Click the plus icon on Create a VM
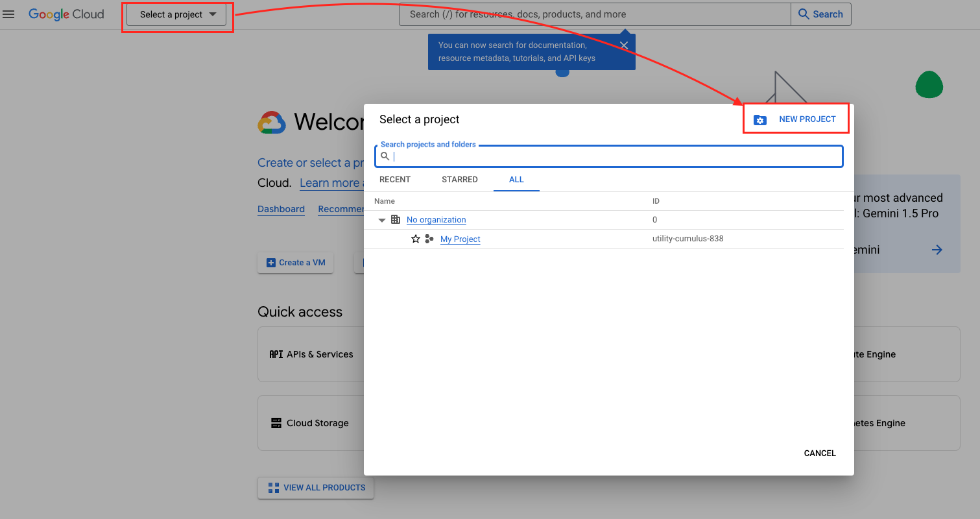This screenshot has width=980, height=519. pyautogui.click(x=271, y=263)
